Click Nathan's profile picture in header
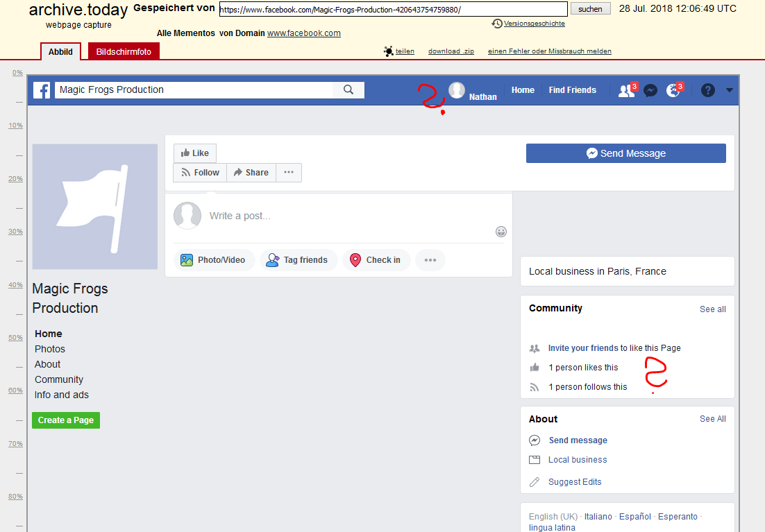The height and width of the screenshot is (532, 765). (x=457, y=90)
